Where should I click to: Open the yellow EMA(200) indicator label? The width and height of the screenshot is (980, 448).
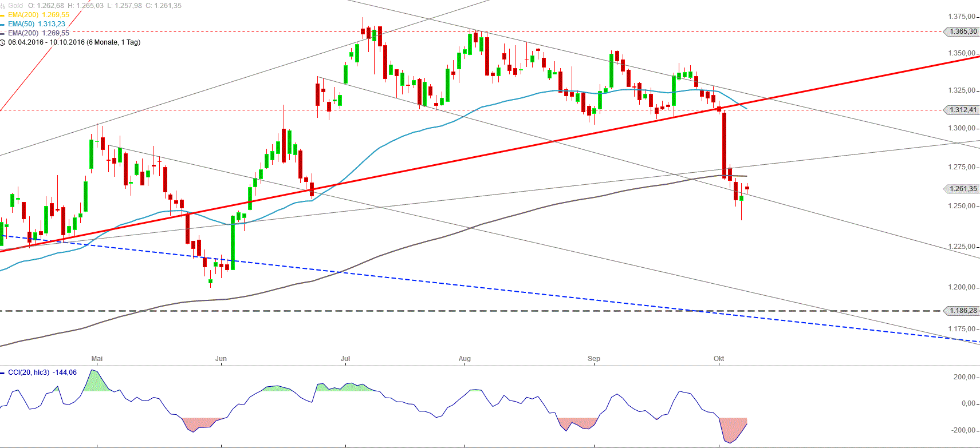click(23, 15)
